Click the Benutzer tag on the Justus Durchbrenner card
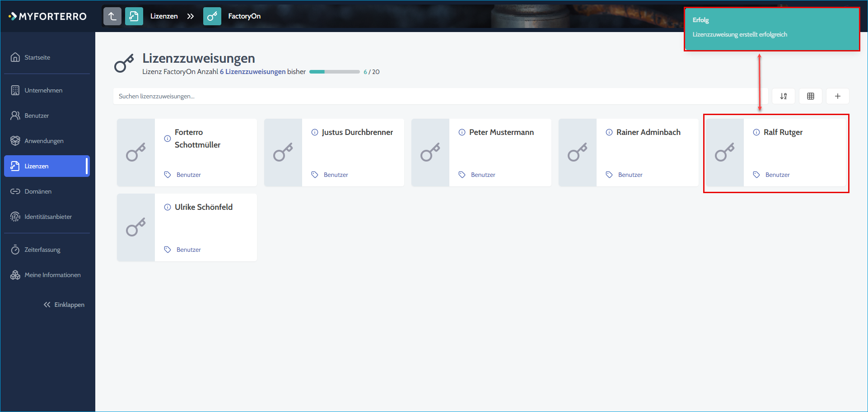The image size is (868, 412). pos(336,175)
